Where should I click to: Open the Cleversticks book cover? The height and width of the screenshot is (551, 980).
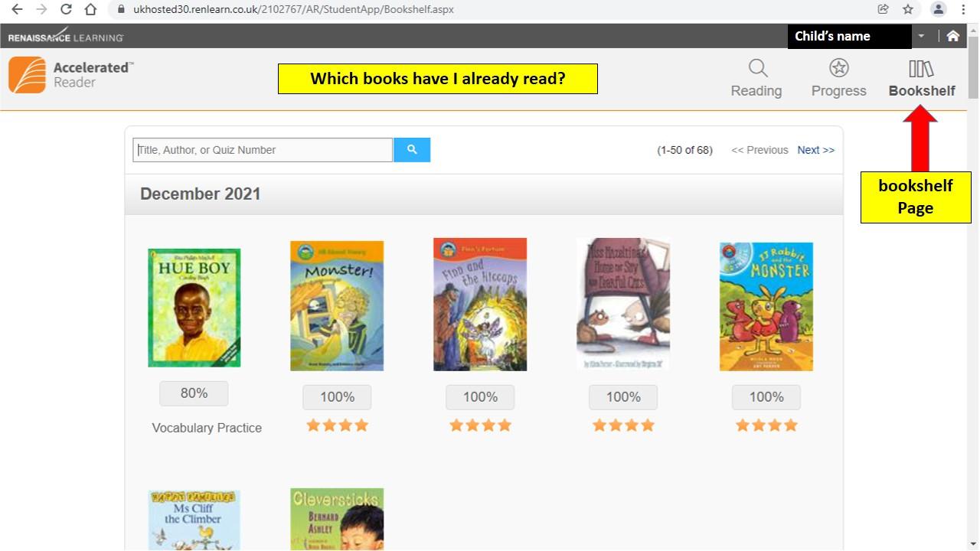tap(337, 520)
